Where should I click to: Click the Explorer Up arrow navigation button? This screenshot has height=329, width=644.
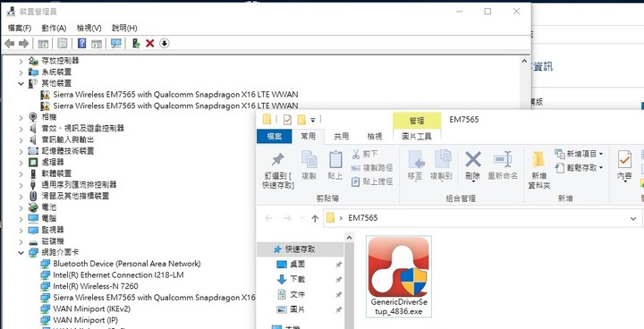[315, 218]
